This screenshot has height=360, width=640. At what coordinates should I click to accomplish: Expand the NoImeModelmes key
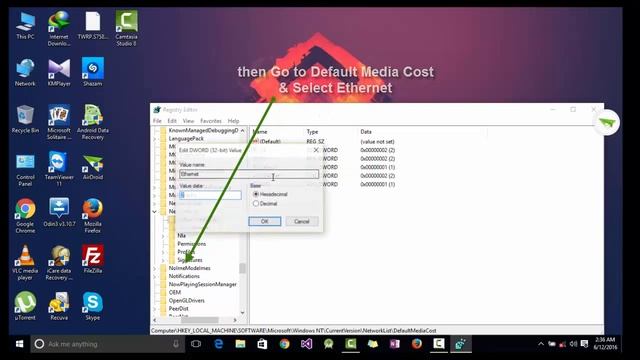point(155,268)
